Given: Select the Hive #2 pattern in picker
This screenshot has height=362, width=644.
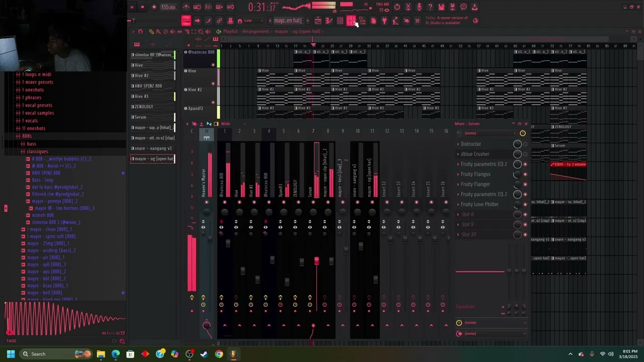Looking at the screenshot, I should pyautogui.click(x=152, y=75).
